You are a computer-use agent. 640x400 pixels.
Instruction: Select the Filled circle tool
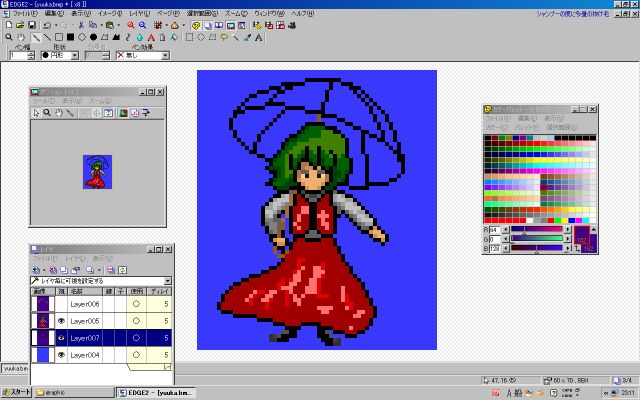[93, 38]
